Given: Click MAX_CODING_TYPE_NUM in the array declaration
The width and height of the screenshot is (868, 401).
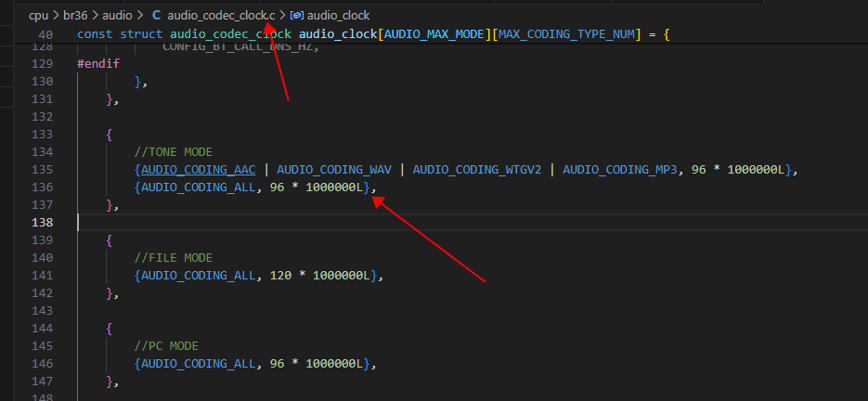Looking at the screenshot, I should pos(567,34).
